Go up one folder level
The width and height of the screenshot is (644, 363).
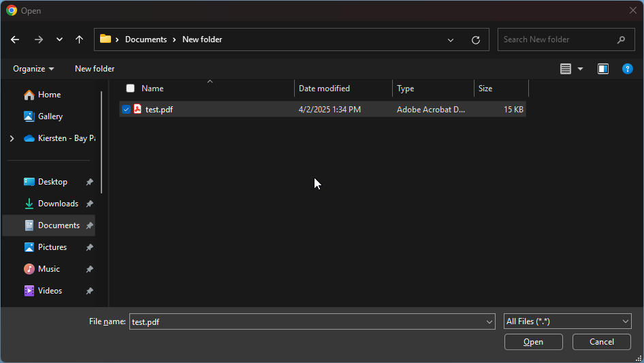click(79, 40)
